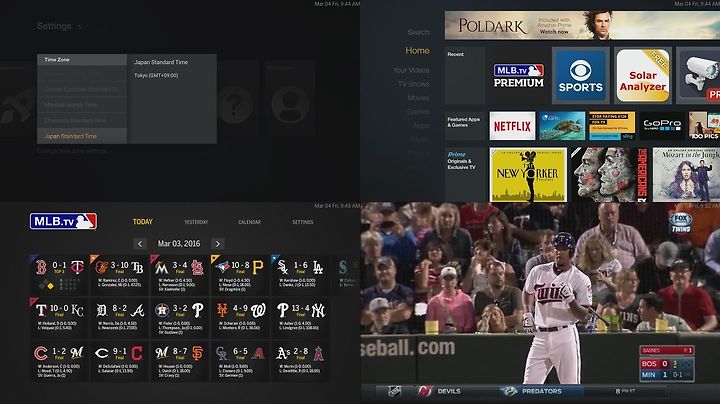
Task: Select the Recent row label
Action: pyautogui.click(x=464, y=76)
